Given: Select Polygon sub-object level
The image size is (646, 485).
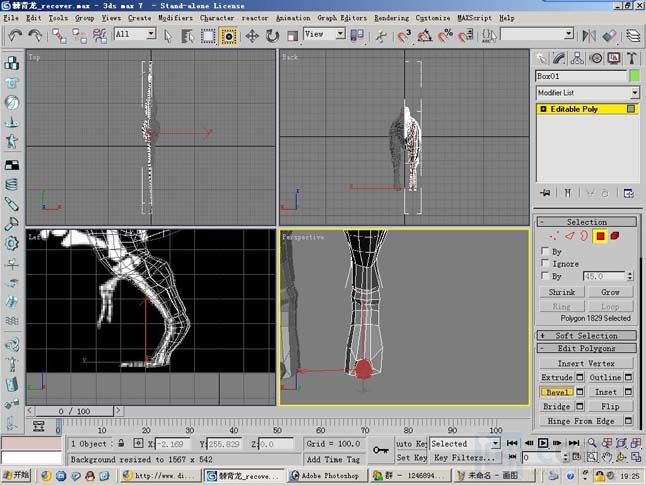Looking at the screenshot, I should (x=600, y=236).
